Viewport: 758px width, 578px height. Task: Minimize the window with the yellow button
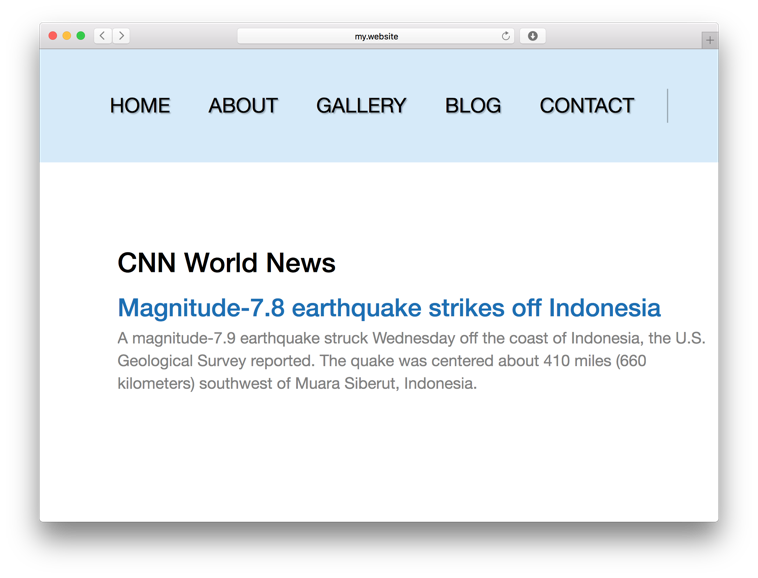(x=67, y=36)
